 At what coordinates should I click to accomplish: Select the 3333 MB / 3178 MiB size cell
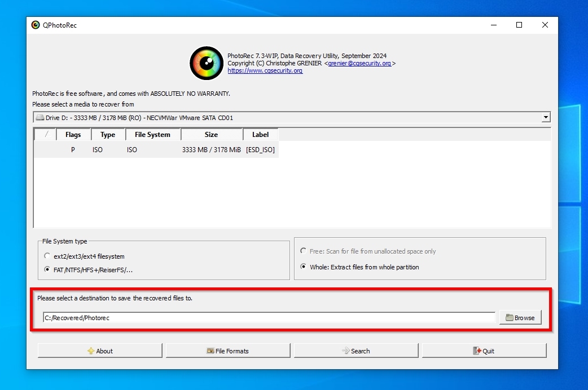212,150
